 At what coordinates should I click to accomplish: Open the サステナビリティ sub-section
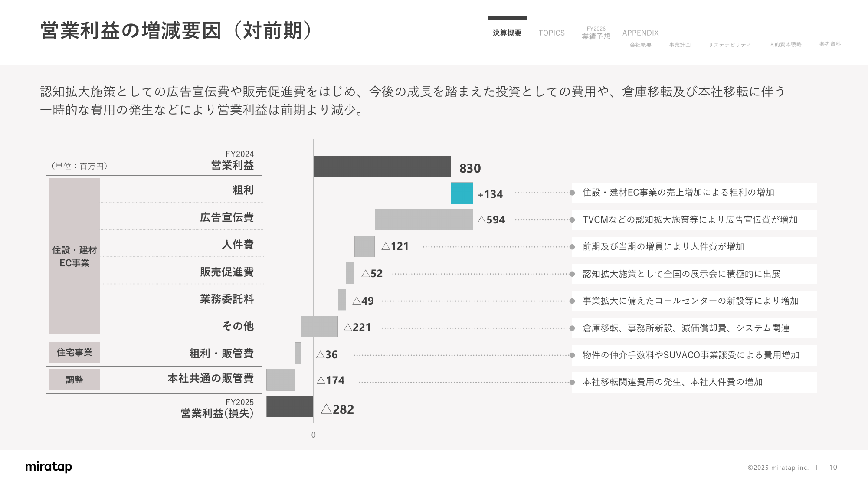(729, 45)
